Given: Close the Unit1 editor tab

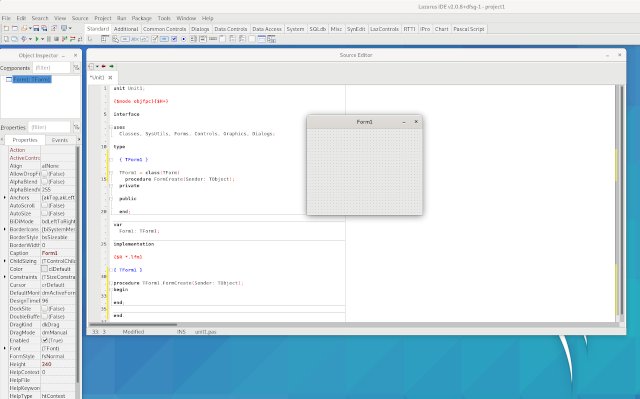Looking at the screenshot, I should pos(110,78).
